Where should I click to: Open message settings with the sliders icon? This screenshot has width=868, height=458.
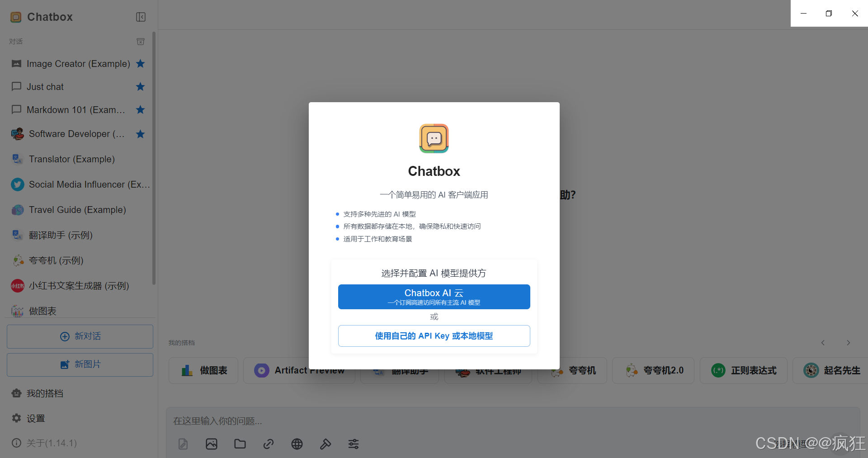pos(354,444)
